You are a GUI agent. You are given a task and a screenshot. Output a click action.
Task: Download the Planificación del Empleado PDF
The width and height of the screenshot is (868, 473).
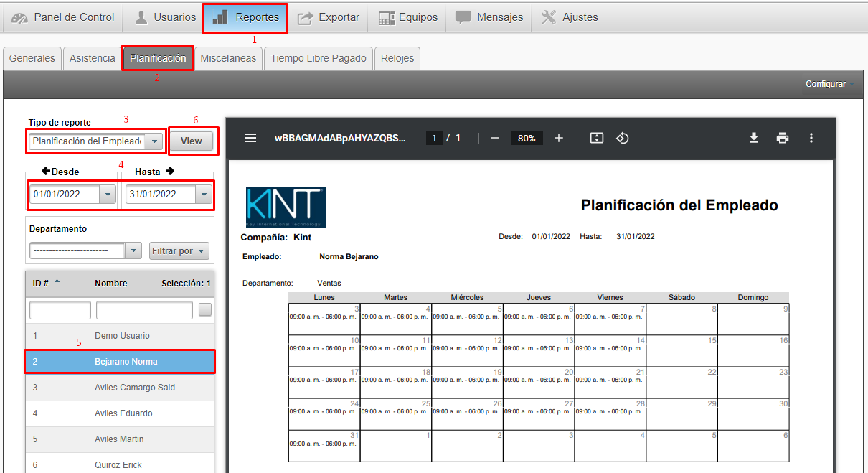(x=754, y=138)
